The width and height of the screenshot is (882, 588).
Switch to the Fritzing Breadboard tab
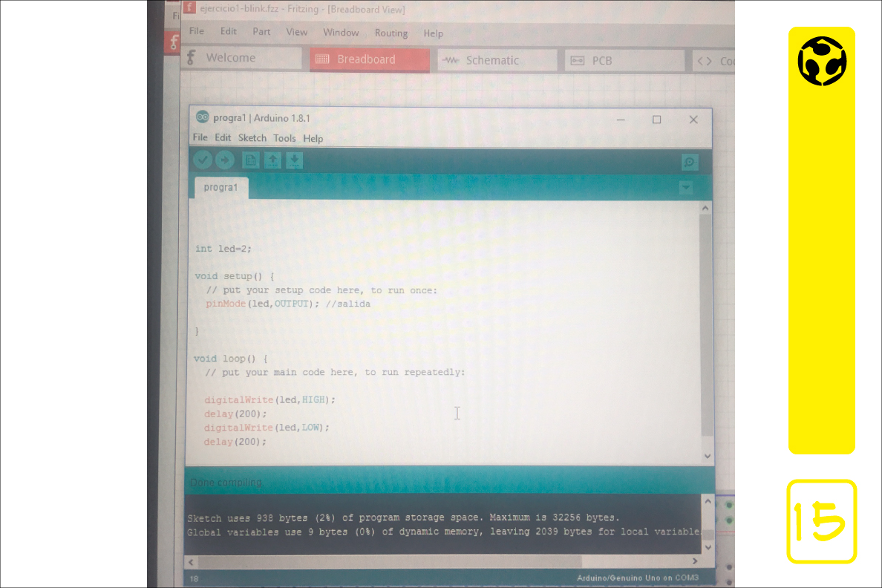pos(370,59)
